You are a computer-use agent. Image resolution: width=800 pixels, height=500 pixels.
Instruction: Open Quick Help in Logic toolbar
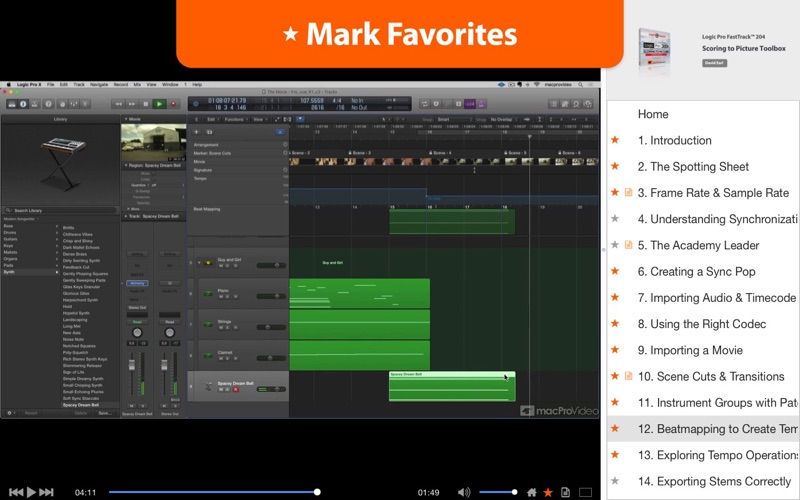point(48,104)
